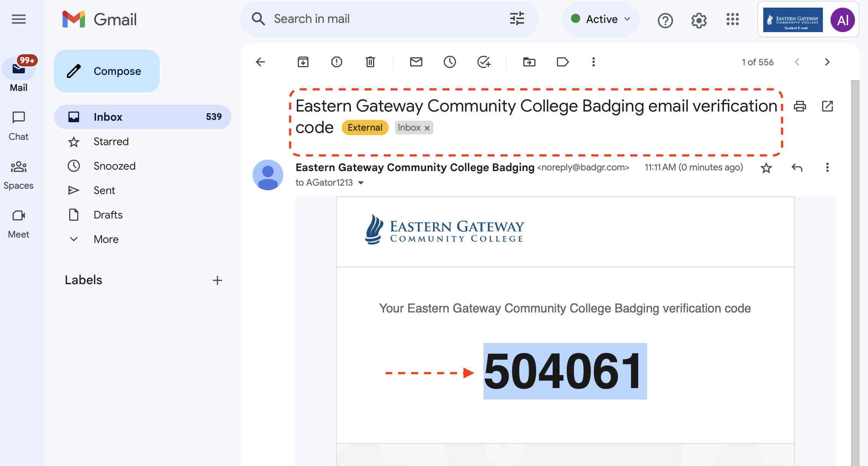Screen dimensions: 868x466
Task: Snooze this email
Action: coord(449,62)
